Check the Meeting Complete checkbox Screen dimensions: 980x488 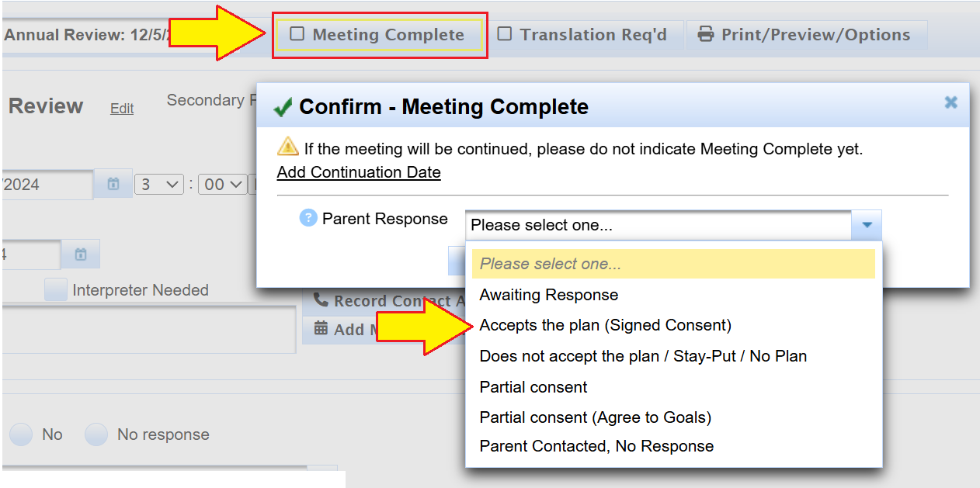(x=297, y=34)
